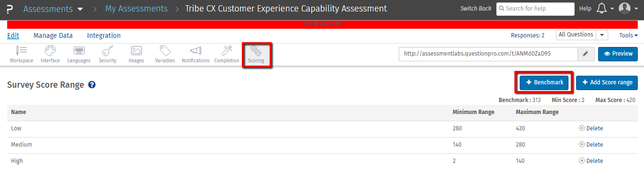Delete the Medium score range
The height and width of the screenshot is (184, 644).
[x=591, y=145]
